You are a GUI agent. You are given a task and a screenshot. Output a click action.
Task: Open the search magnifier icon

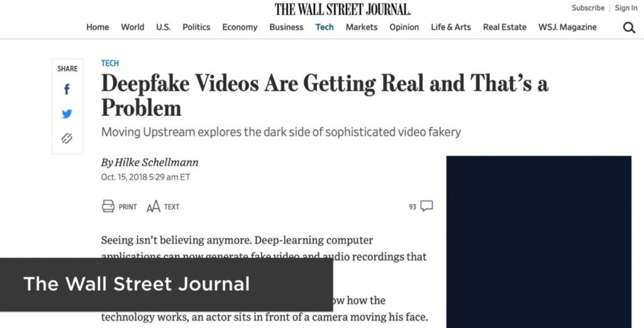click(x=629, y=28)
